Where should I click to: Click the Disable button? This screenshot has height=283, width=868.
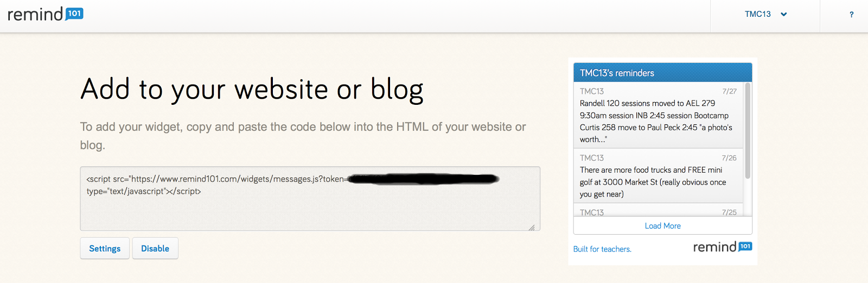click(155, 248)
